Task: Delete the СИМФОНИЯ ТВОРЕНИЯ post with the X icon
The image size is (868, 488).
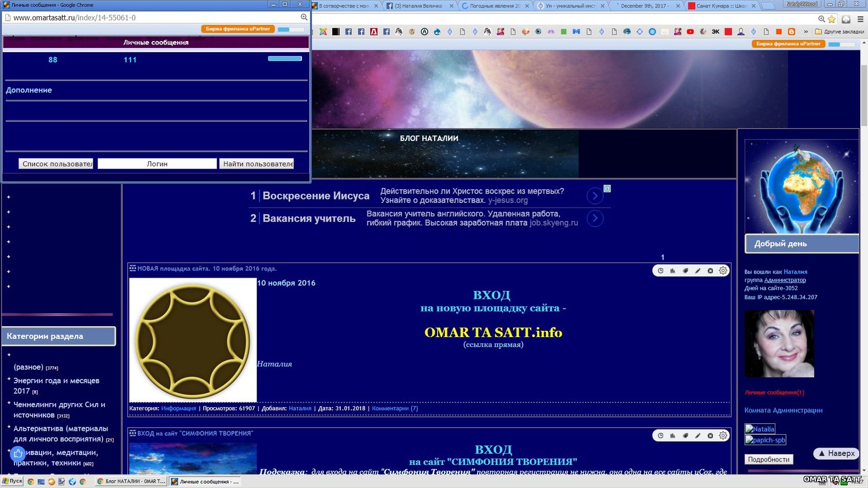Action: coord(710,435)
